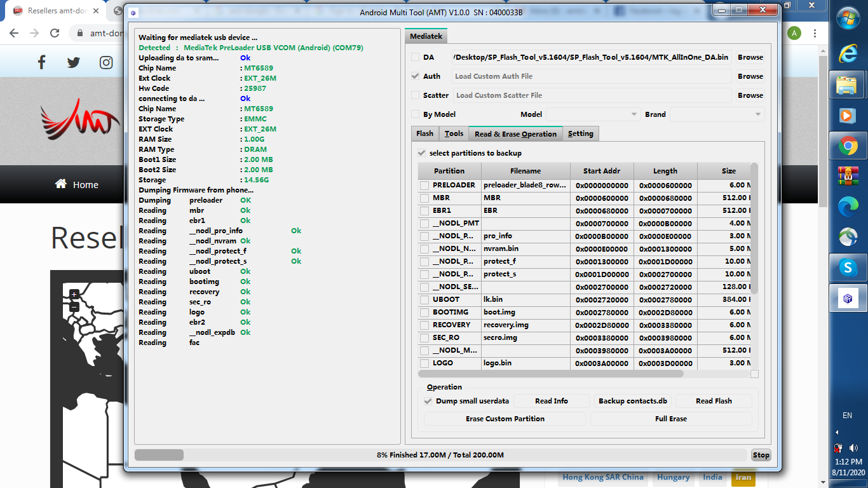
Task: Select the Read & Erase Operation tab
Action: [x=515, y=133]
